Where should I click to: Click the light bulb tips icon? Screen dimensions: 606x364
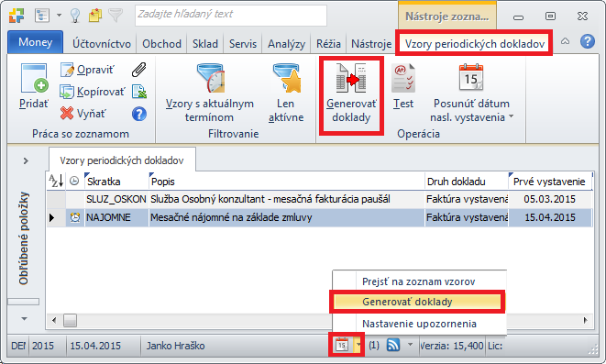tap(75, 16)
